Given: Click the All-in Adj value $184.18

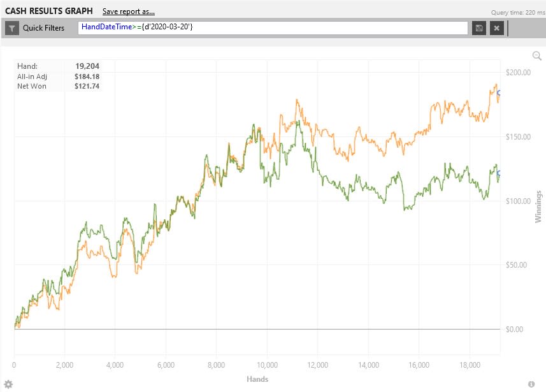Looking at the screenshot, I should (x=87, y=76).
